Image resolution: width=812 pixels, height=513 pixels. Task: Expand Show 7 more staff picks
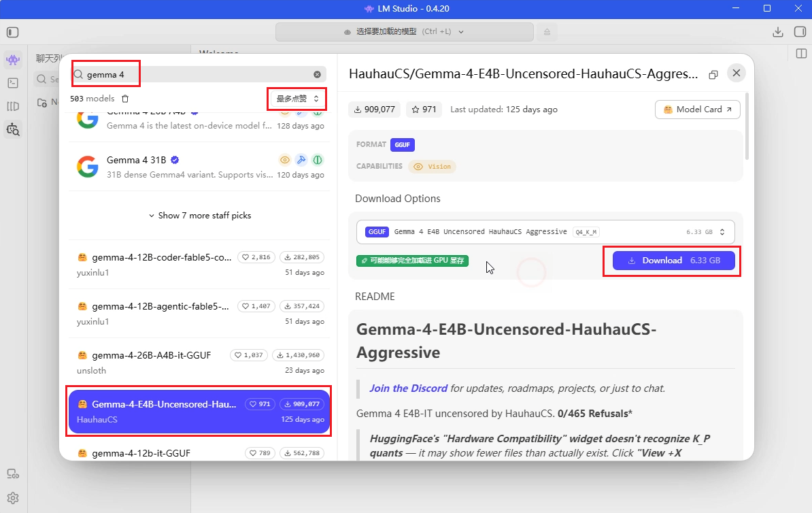click(x=199, y=216)
